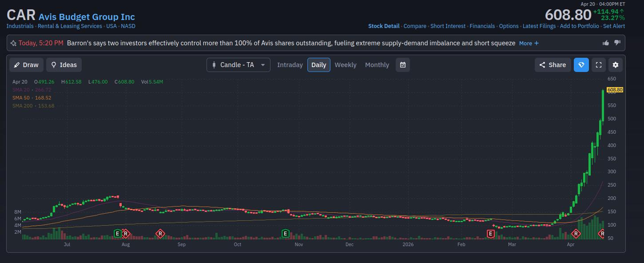This screenshot has height=263, width=644.
Task: Click the large 608.80 last price
Action: click(x=568, y=15)
